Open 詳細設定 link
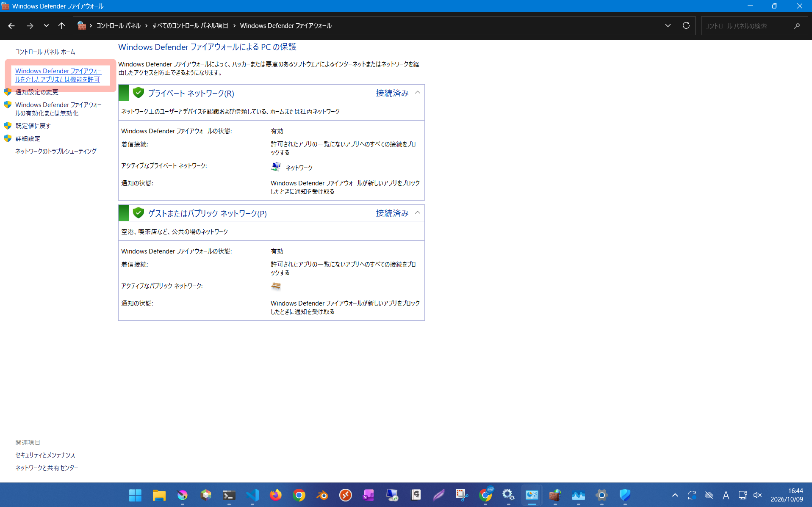Viewport: 812px width, 507px height. pyautogui.click(x=28, y=138)
